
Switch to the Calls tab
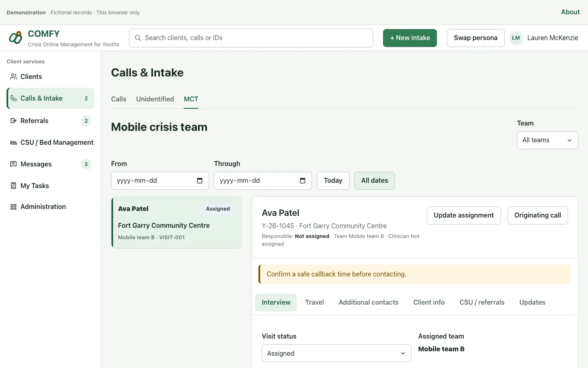119,99
